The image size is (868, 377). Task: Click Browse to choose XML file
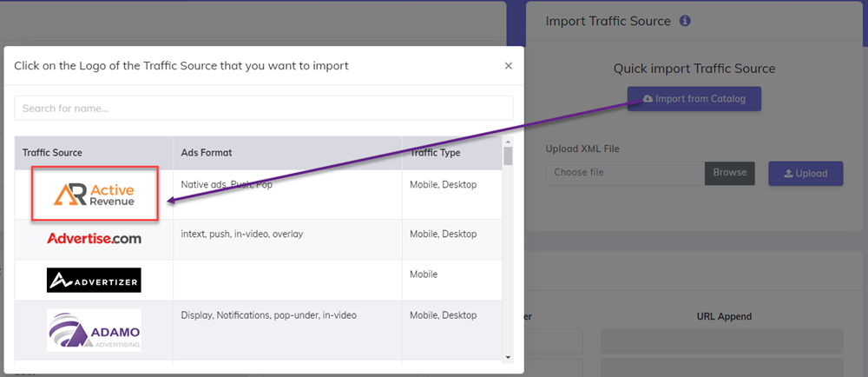pyautogui.click(x=730, y=173)
